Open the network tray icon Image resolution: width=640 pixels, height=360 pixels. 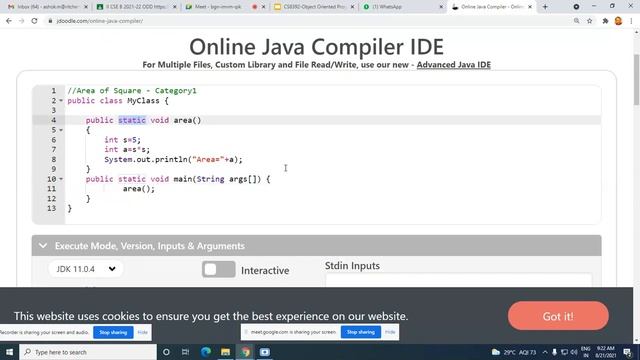point(564,352)
